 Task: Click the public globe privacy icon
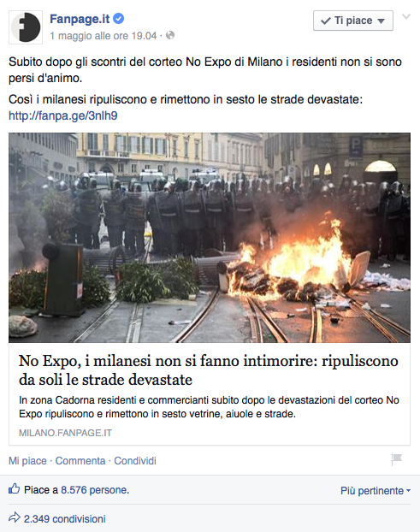click(x=170, y=35)
